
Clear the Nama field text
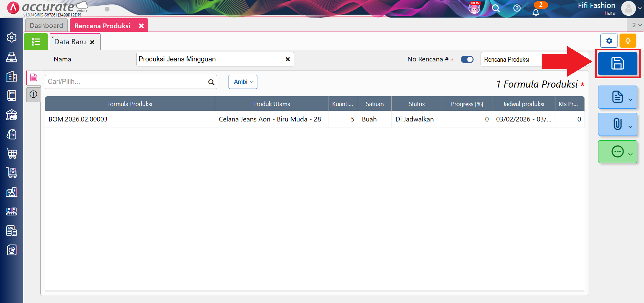[x=288, y=59]
